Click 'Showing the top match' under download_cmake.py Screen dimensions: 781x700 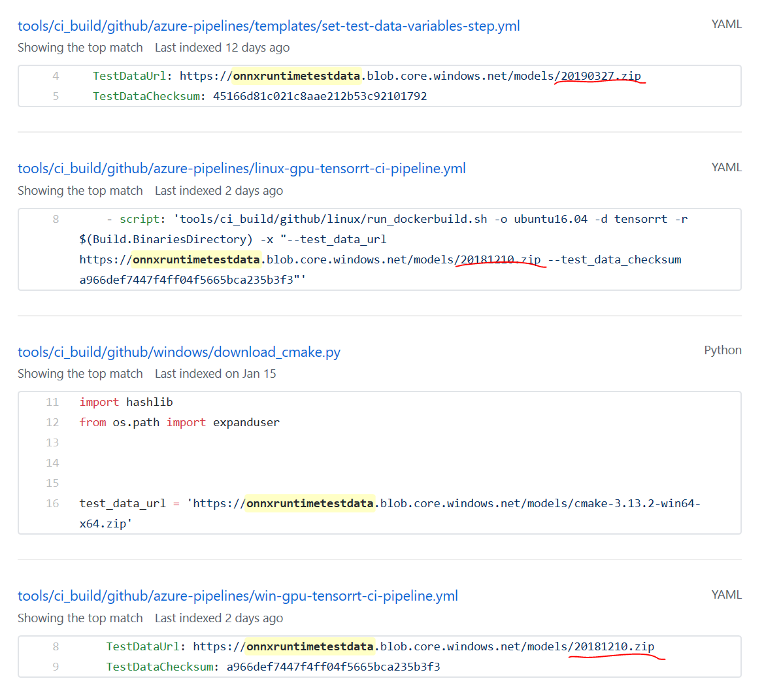[80, 374]
